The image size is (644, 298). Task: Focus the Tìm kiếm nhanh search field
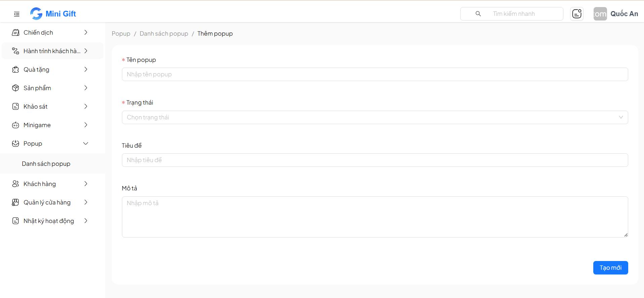[512, 14]
